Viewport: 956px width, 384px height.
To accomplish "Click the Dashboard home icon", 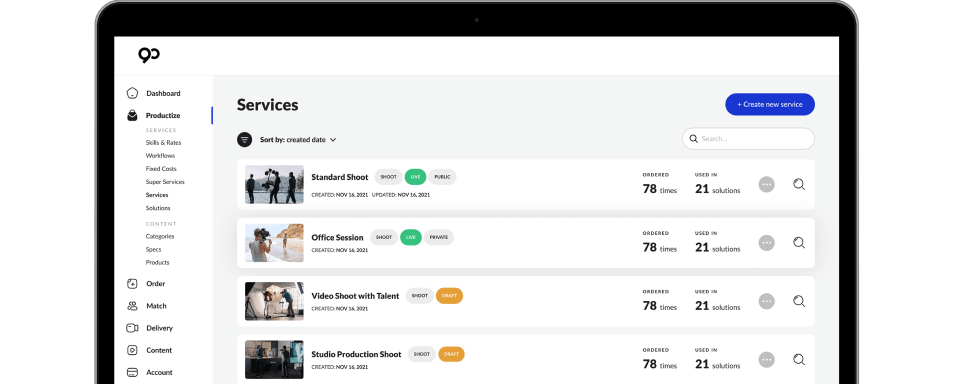I will pos(132,93).
